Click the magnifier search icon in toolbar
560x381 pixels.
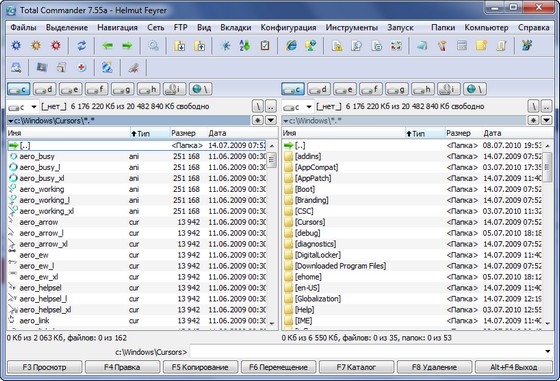tap(154, 45)
